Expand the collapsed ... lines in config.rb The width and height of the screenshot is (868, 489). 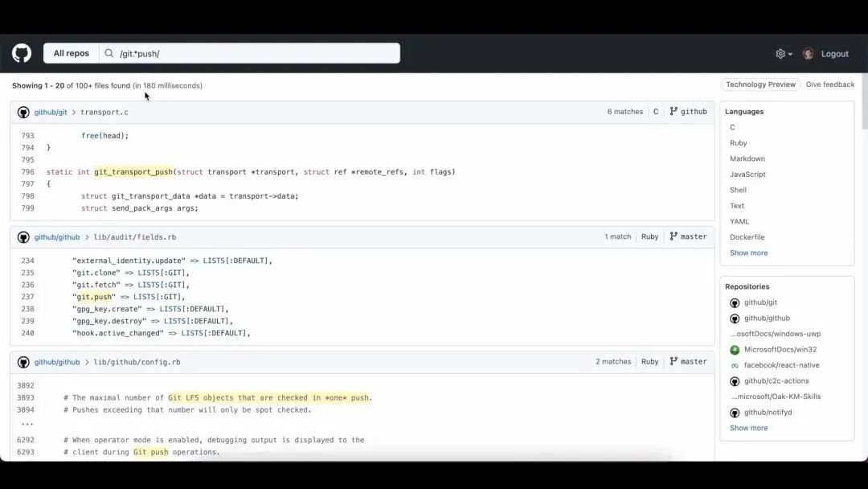tap(27, 423)
